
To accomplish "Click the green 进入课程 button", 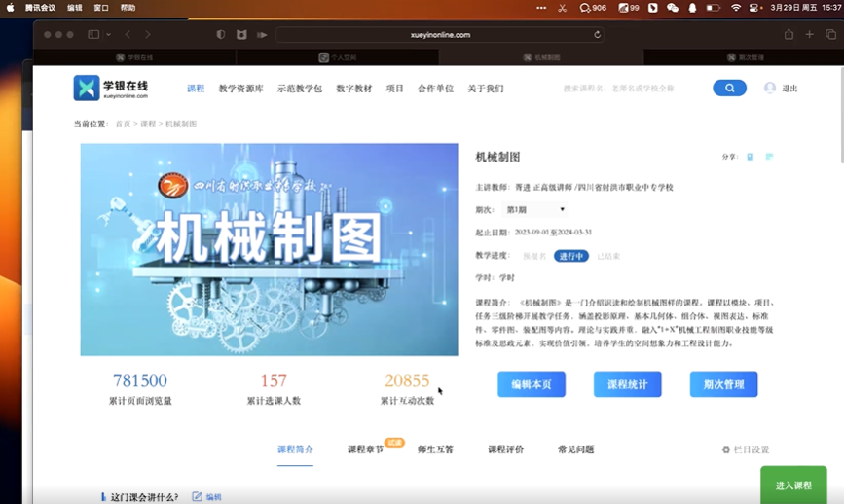I will (793, 486).
